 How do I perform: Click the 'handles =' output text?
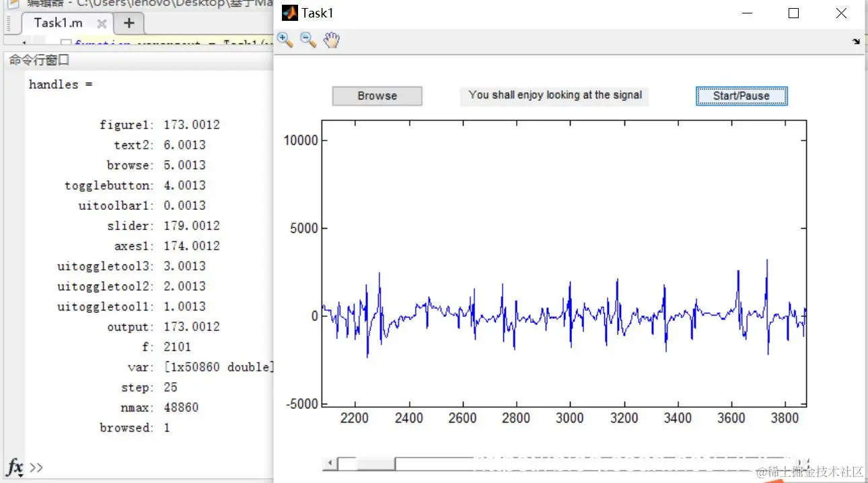(x=61, y=85)
